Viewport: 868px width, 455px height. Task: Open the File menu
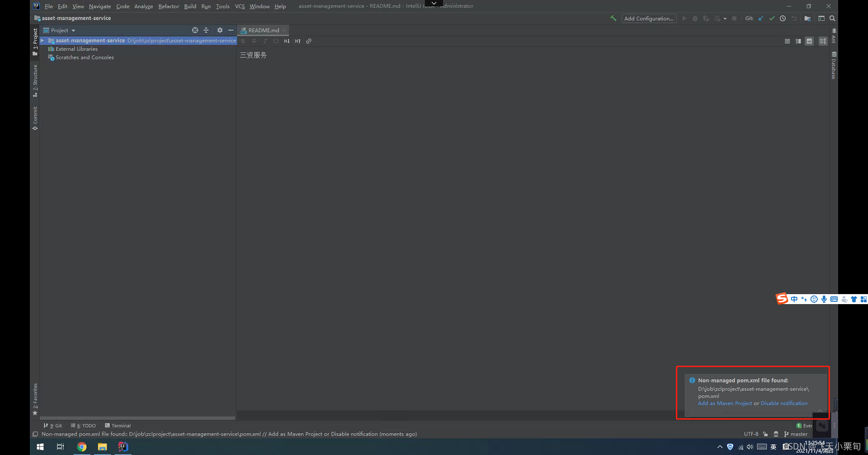(x=48, y=6)
